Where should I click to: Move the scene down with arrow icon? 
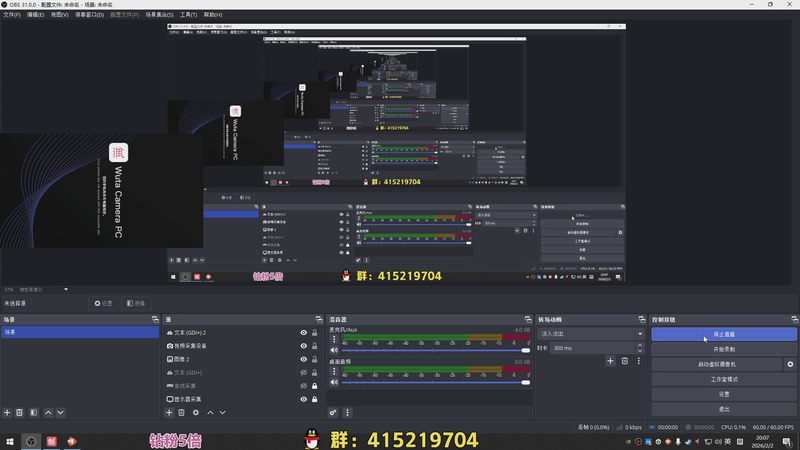pos(60,412)
